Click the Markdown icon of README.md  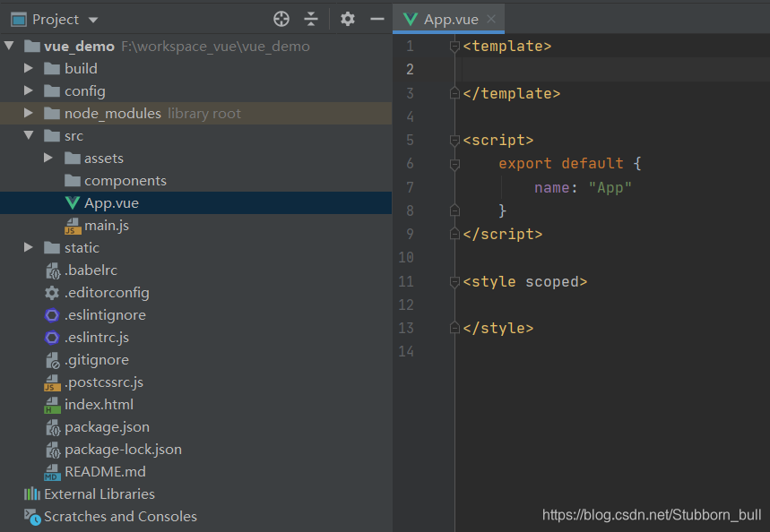click(x=52, y=472)
